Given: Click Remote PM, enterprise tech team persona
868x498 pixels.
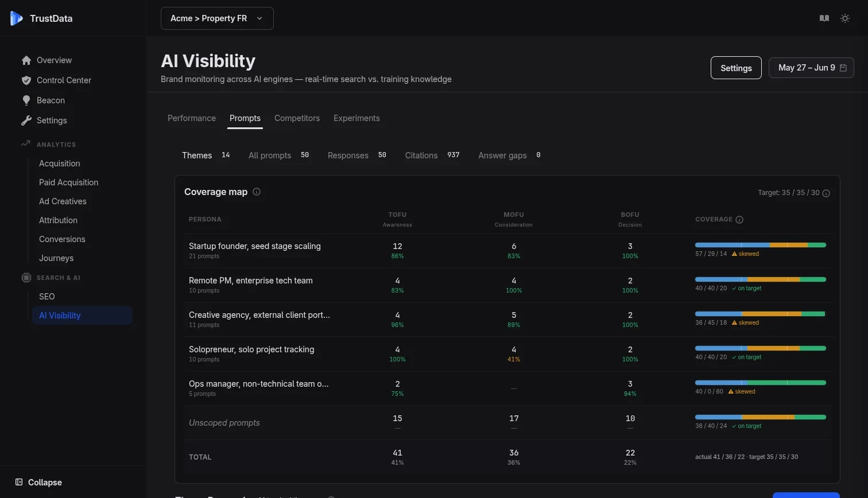Looking at the screenshot, I should [251, 281].
